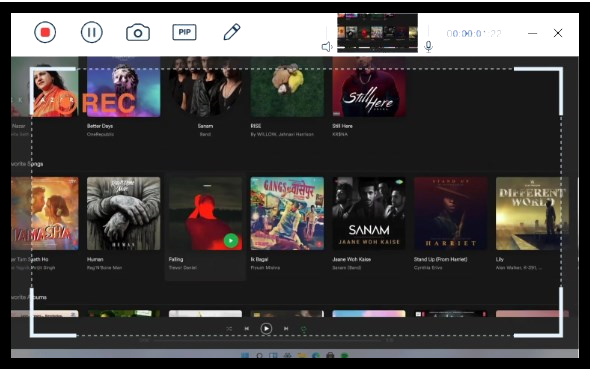The height and width of the screenshot is (384, 612).
Task: Open the Better Days album cover
Action: [x=123, y=87]
